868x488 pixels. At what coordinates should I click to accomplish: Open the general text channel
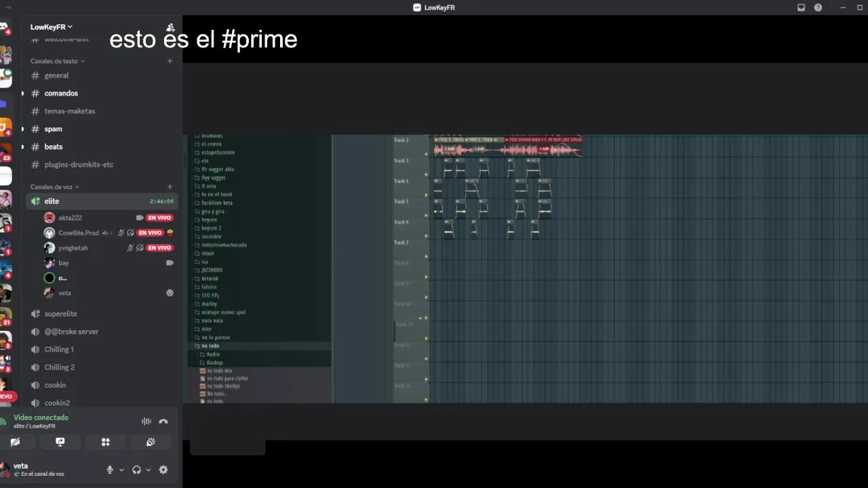102,75
